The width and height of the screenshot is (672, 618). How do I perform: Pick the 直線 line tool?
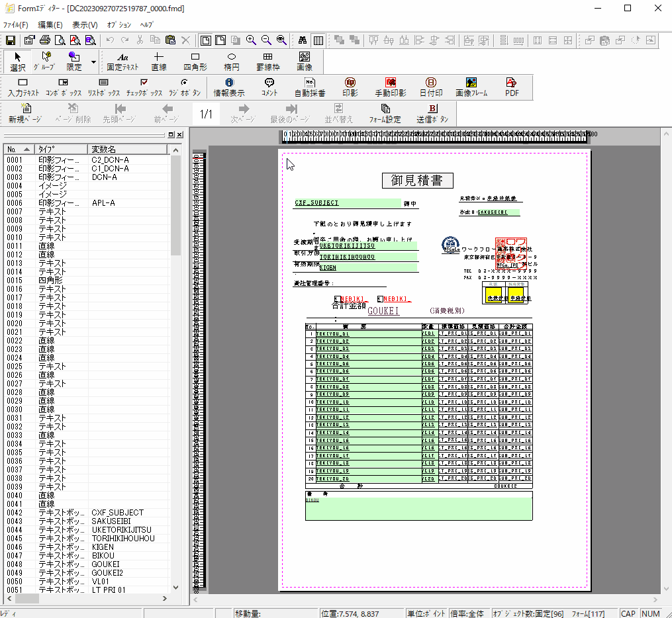point(159,62)
